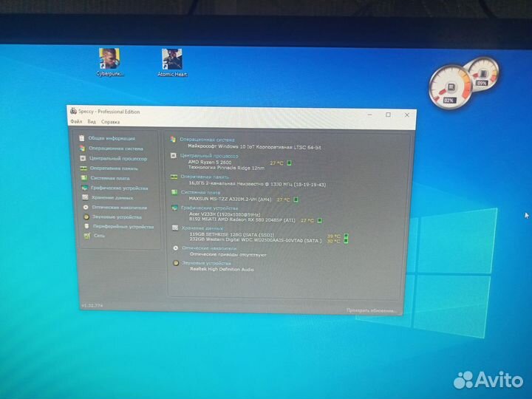Click the Windows icon beside Операционная система heading

[x=174, y=139]
